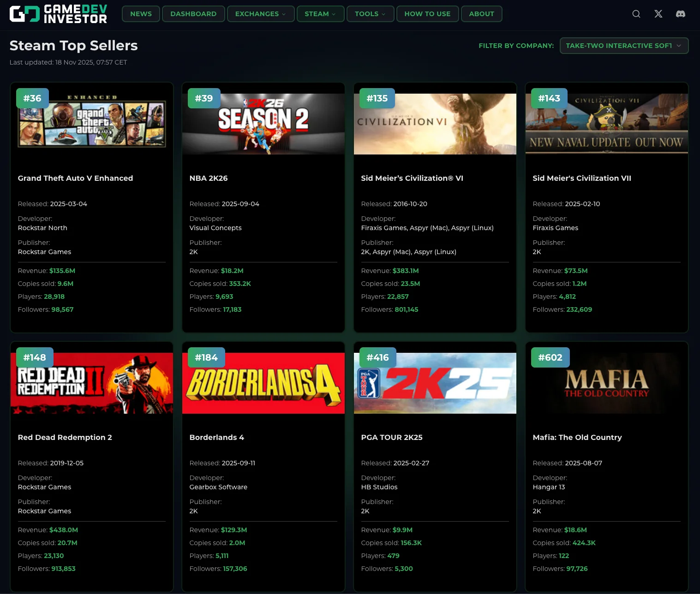Expand the Exchanges navigation dropdown

pyautogui.click(x=260, y=14)
